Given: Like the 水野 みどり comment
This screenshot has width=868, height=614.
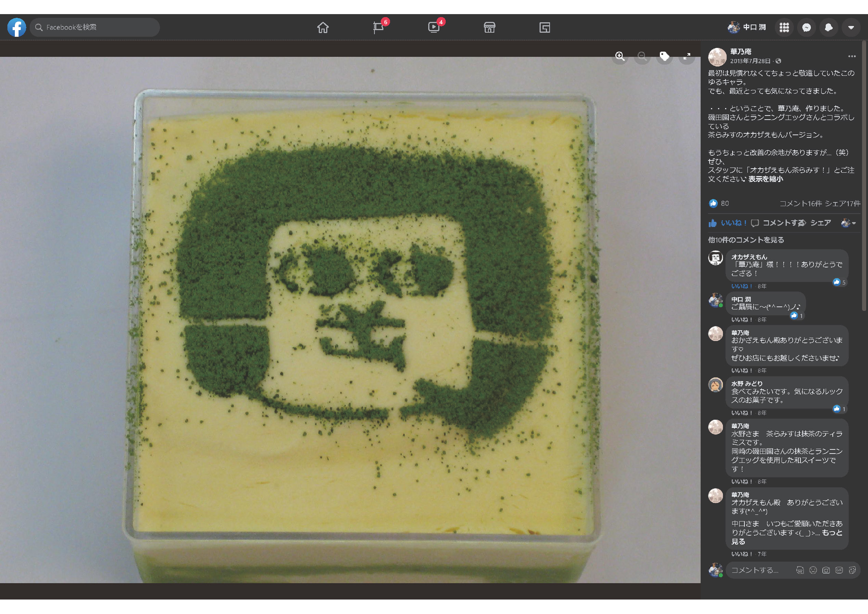Looking at the screenshot, I should coord(741,413).
